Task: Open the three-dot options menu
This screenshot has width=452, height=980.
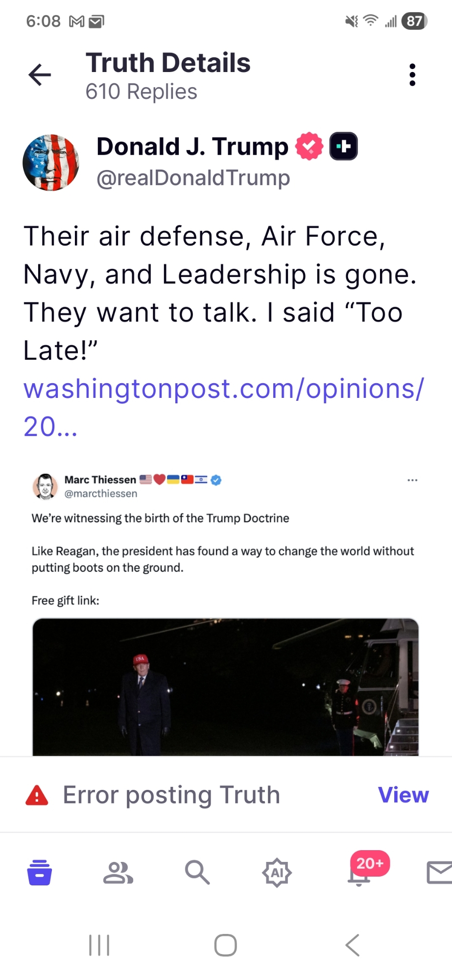Action: point(412,75)
